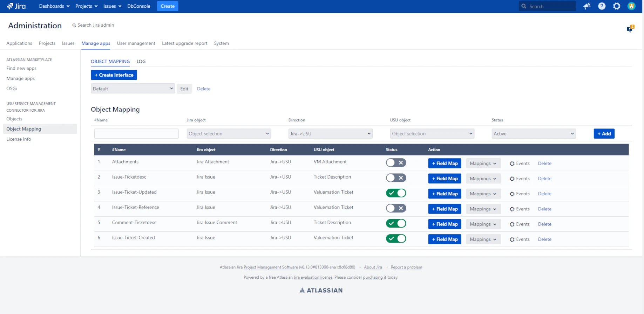Click the + Create Interface button

pos(114,75)
